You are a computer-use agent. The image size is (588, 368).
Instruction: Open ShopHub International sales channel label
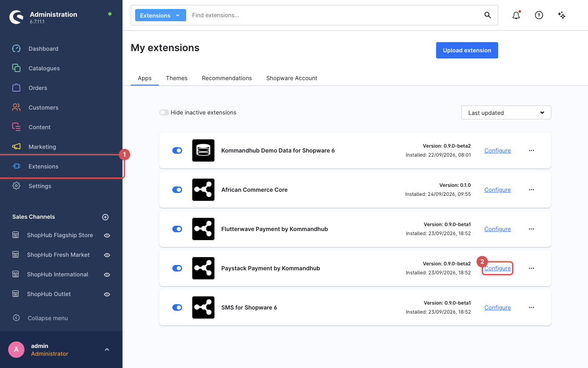tap(58, 274)
